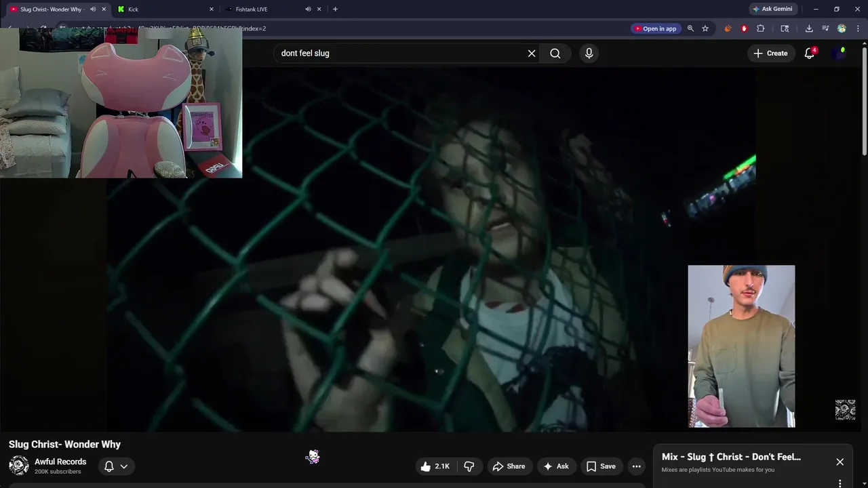Save the video to a playlist
This screenshot has height=488, width=868.
pos(601,466)
